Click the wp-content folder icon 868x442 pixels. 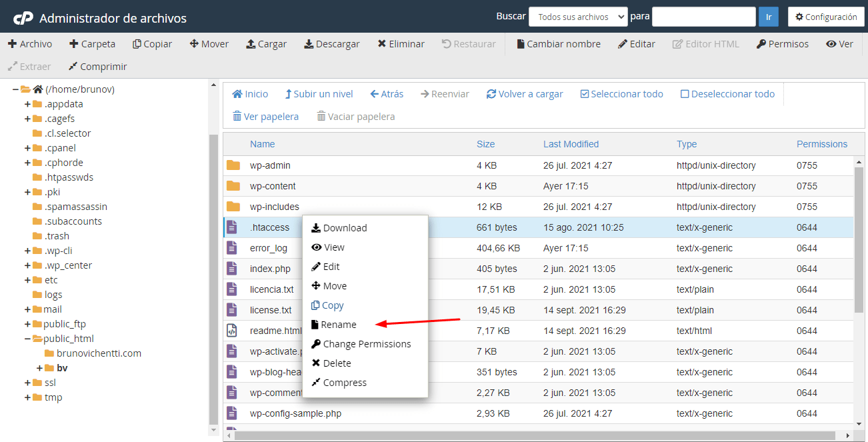pos(233,186)
